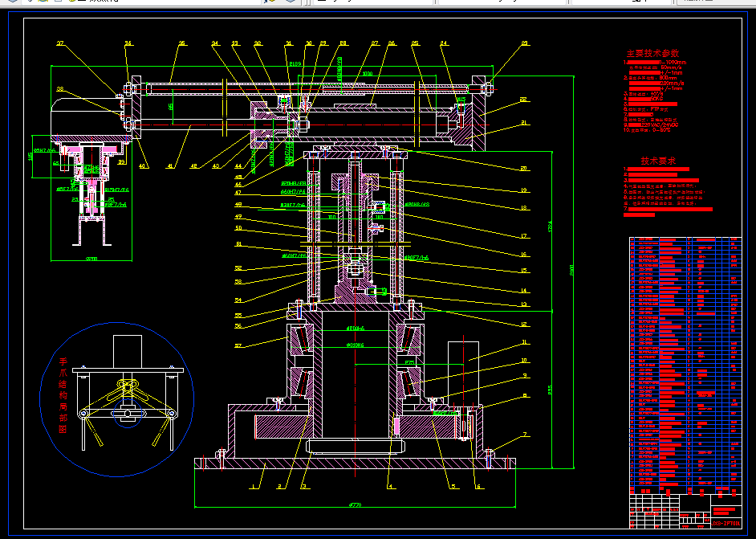Select the 技术要求 heading text
The image size is (756, 539).
(x=658, y=161)
